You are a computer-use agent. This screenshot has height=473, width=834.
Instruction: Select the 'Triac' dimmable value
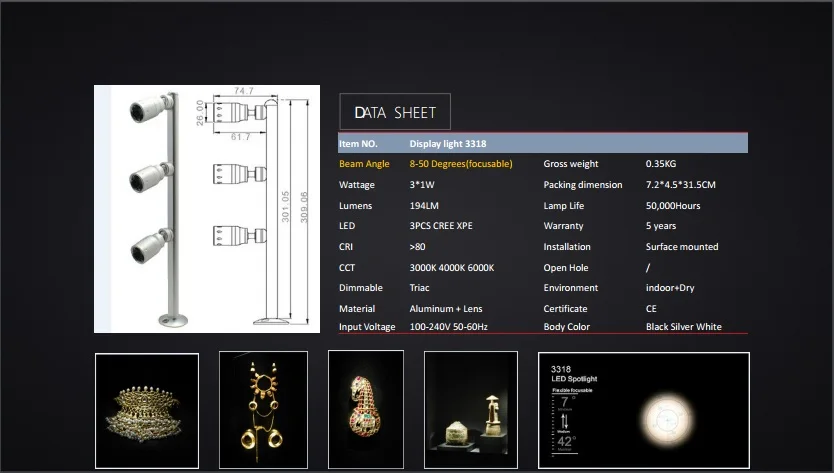coord(419,287)
